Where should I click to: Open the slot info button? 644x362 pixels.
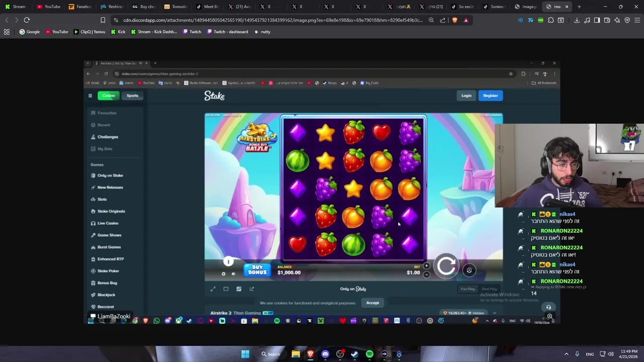tap(228, 261)
